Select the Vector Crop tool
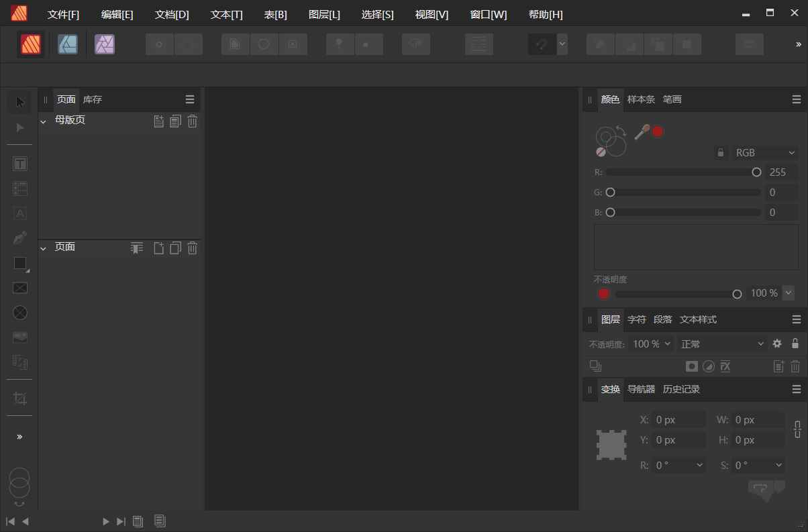Screen dimensions: 808x532 point(19,398)
